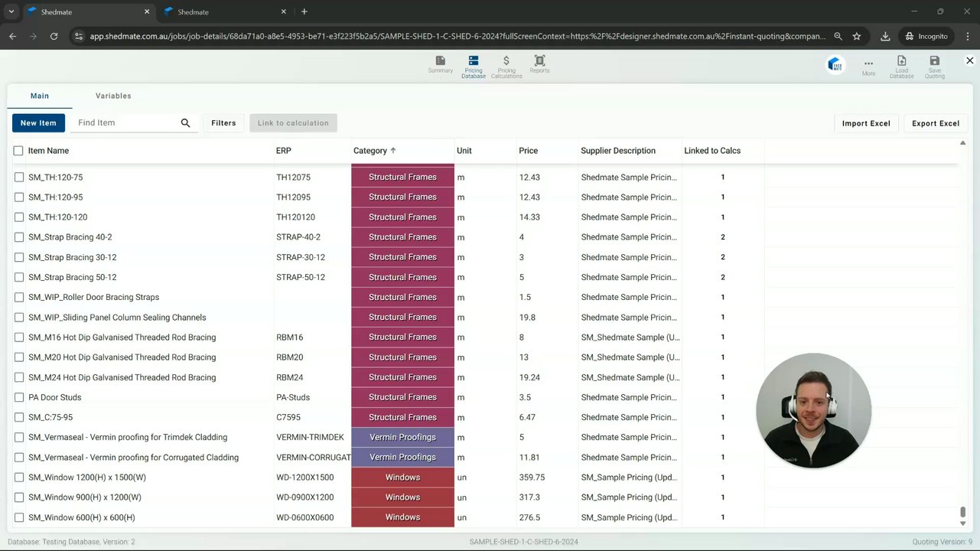
Task: Tick checkbox for SM_M16 Threaded Rod Bracing
Action: (19, 337)
